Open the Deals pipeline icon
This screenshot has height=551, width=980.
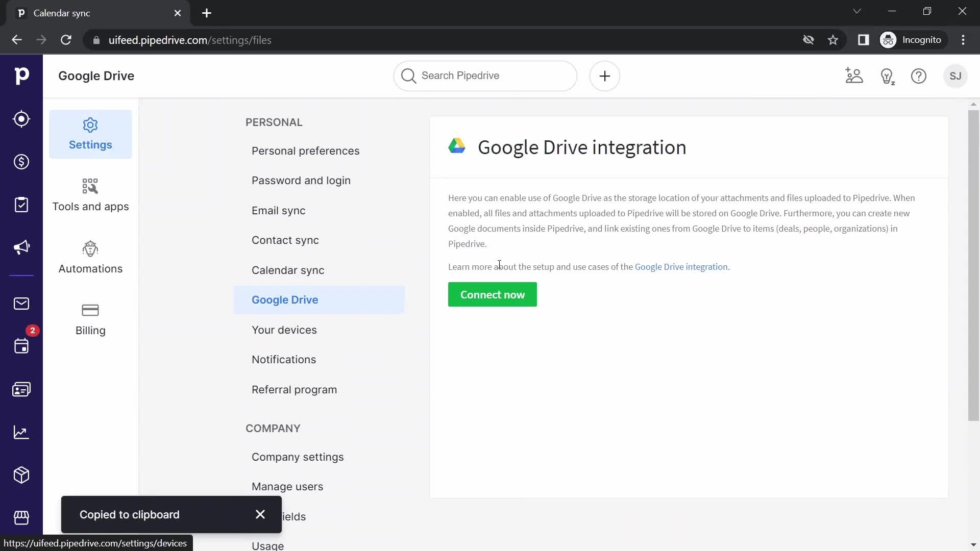point(21,162)
